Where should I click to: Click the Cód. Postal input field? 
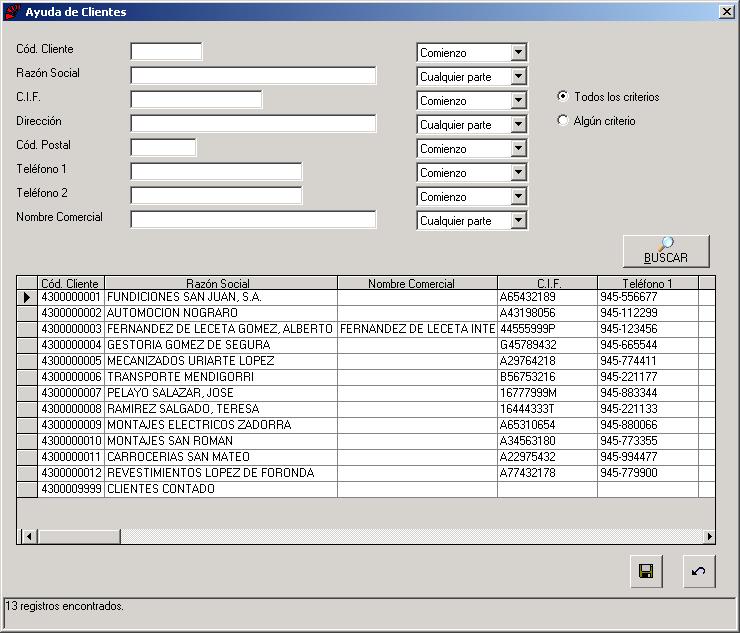pyautogui.click(x=163, y=148)
